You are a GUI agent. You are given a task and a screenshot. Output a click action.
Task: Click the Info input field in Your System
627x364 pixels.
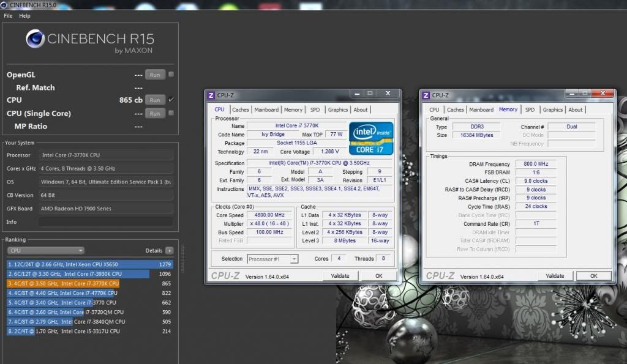pyautogui.click(x=105, y=222)
